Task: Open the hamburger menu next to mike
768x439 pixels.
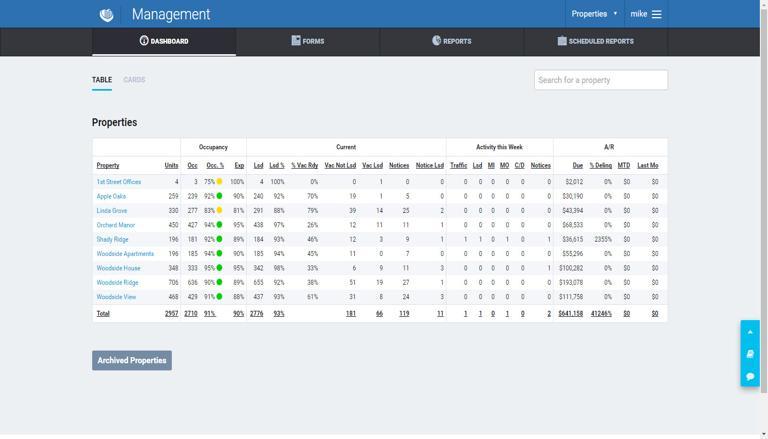Action: click(657, 14)
